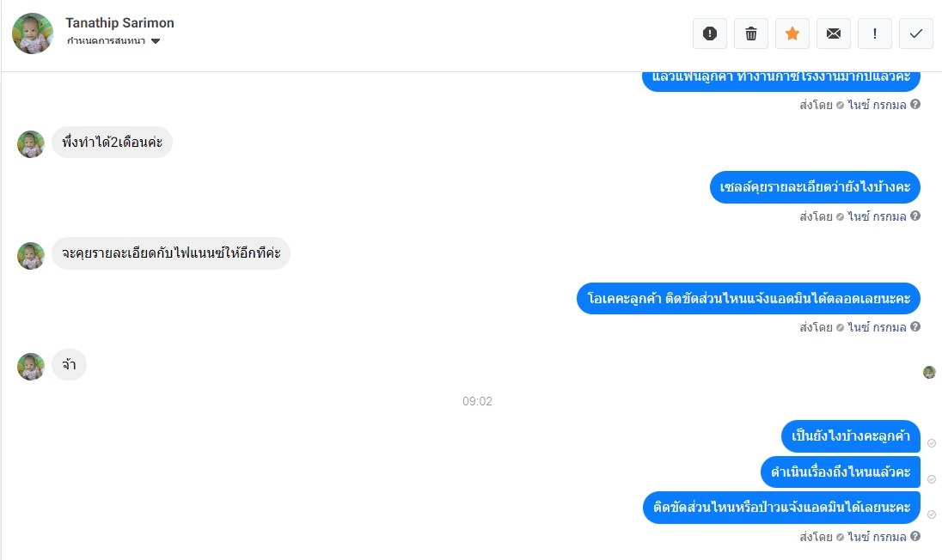Viewport: 942px width, 560px height.
Task: Click the ดำเนินเรื่องถึงไหนแล้วคะ sent message
Action: pos(841,472)
